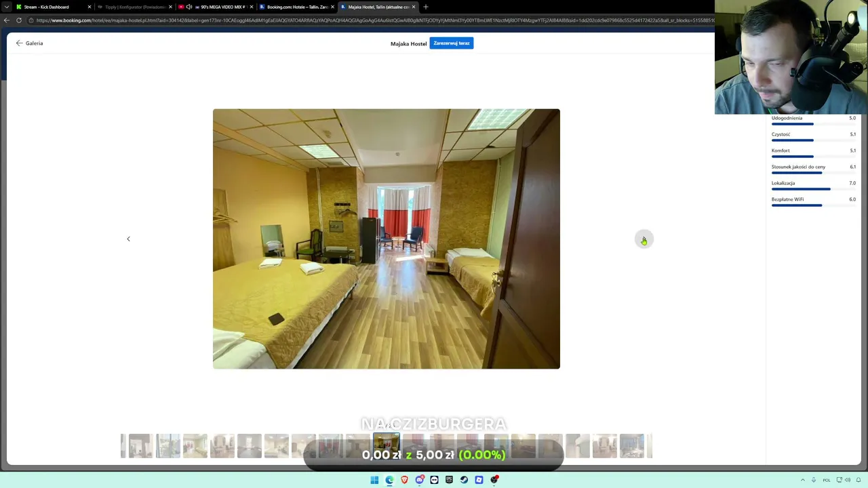Image resolution: width=868 pixels, height=488 pixels.
Task: Close the Booking.com Hotele Tallin tab
Action: pos(332,7)
